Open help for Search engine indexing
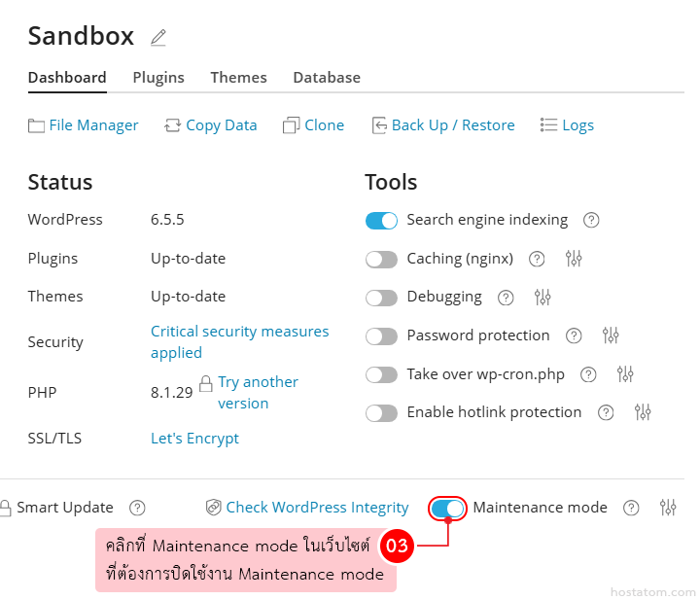The width and height of the screenshot is (700, 600). (x=591, y=220)
